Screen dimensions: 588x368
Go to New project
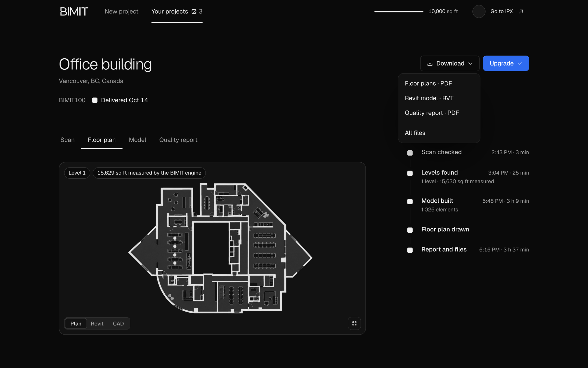(x=122, y=12)
